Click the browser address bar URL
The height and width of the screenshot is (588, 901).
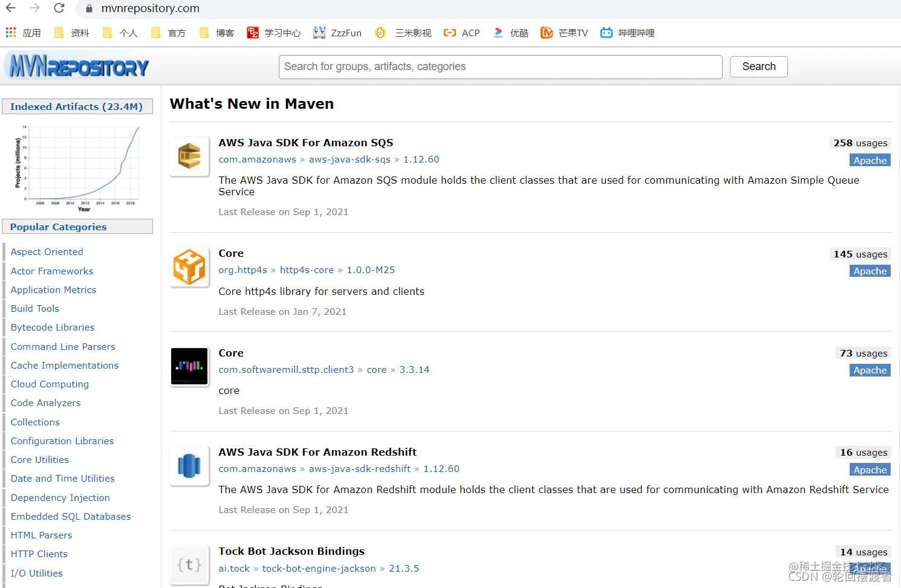[150, 8]
